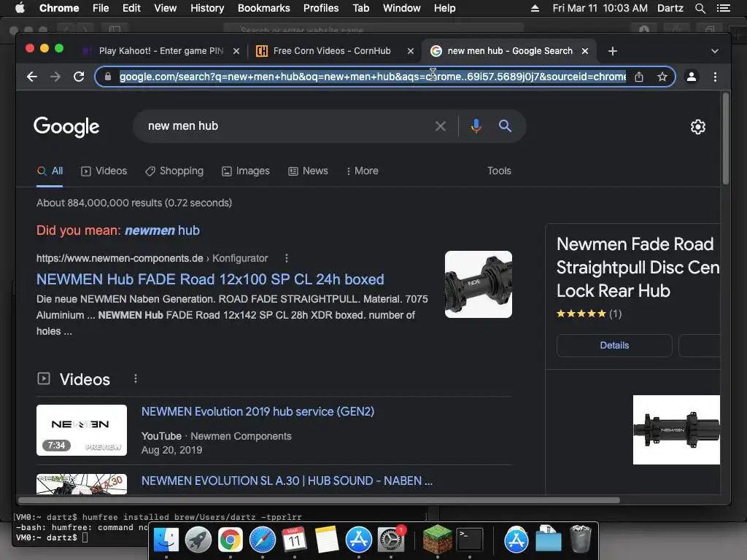Screen dimensions: 747x560
Task: Expand the tab search chevron
Action: pyautogui.click(x=714, y=51)
